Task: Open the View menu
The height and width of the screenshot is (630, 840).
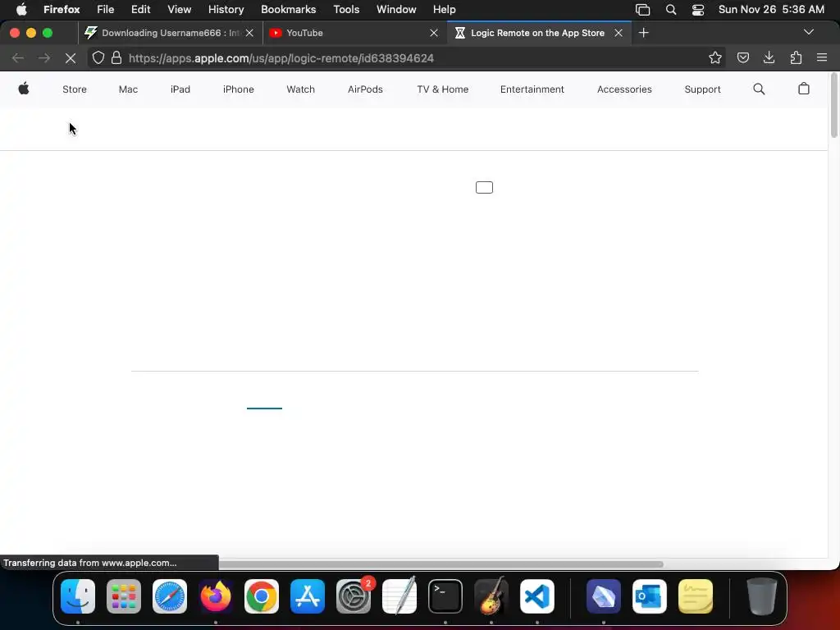Action: 180,10
